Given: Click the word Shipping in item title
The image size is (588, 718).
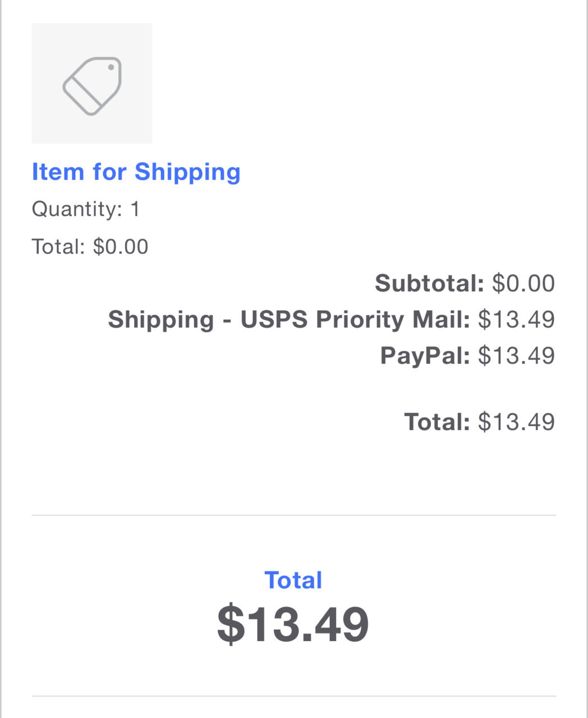Looking at the screenshot, I should pos(188,172).
